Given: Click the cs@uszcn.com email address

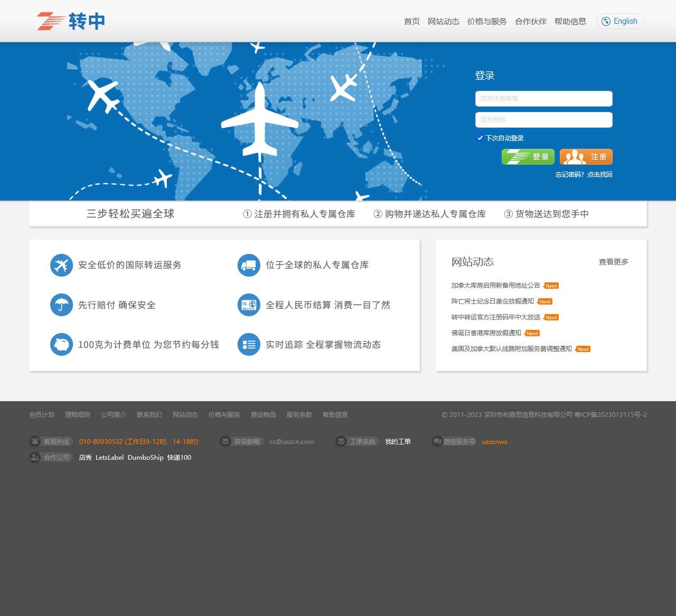Looking at the screenshot, I should pyautogui.click(x=292, y=442).
